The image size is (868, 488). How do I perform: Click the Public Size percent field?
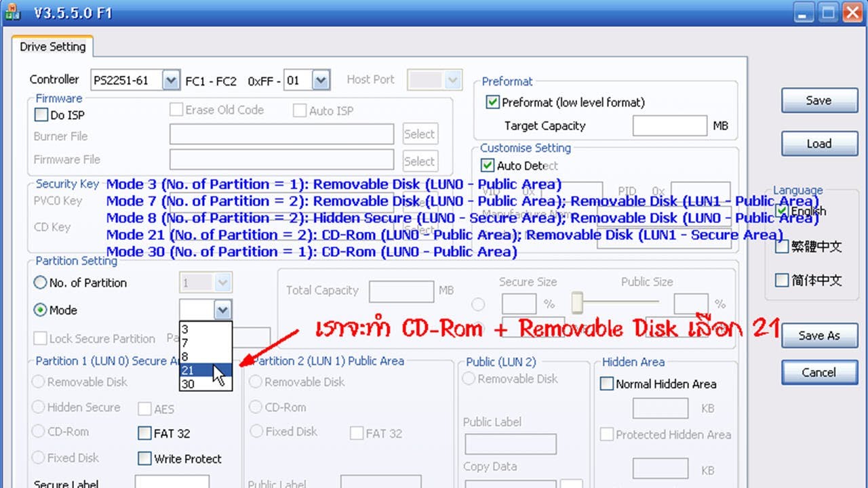tap(691, 304)
